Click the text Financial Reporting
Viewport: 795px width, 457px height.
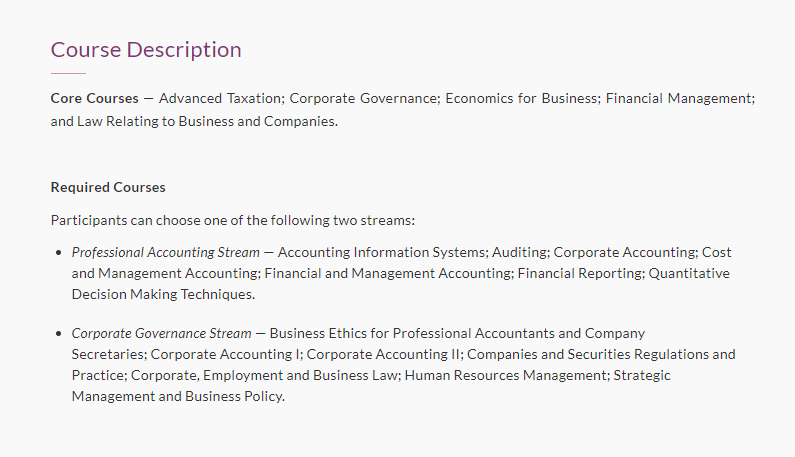580,273
